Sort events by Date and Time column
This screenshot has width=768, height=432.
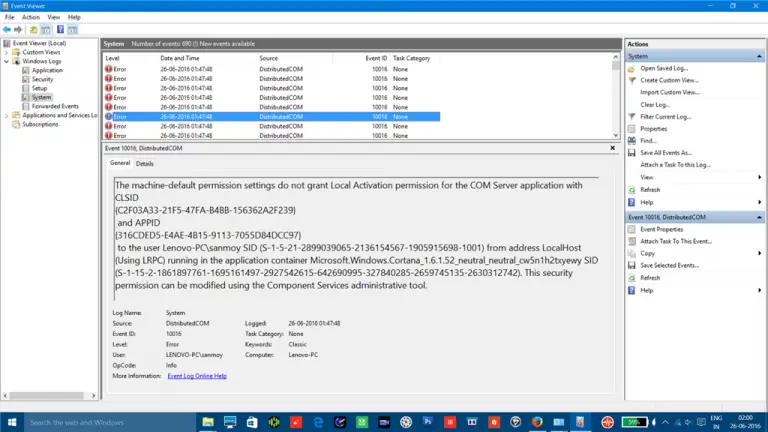180,58
